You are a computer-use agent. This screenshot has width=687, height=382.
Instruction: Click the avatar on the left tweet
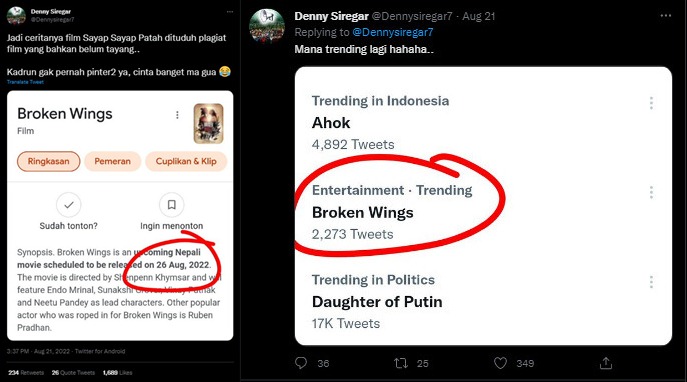(16, 15)
